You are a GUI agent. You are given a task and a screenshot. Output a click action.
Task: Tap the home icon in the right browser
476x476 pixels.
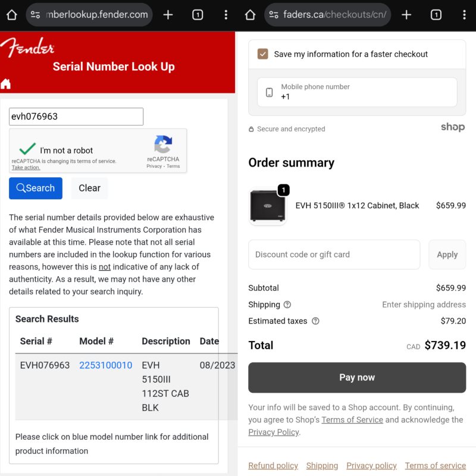[250, 15]
